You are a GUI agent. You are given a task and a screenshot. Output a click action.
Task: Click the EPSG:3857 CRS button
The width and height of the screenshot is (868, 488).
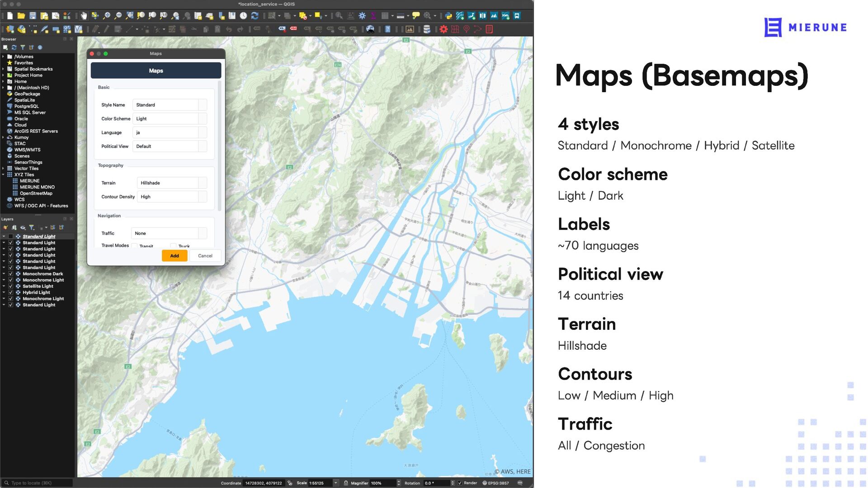click(495, 483)
